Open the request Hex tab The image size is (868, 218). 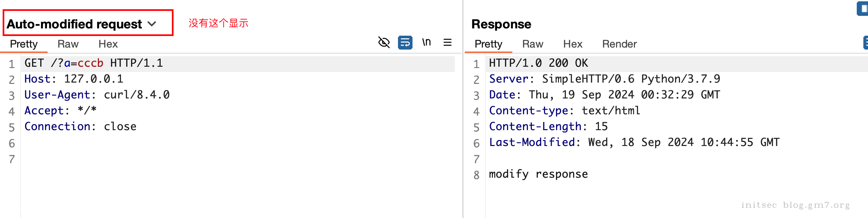pos(108,44)
